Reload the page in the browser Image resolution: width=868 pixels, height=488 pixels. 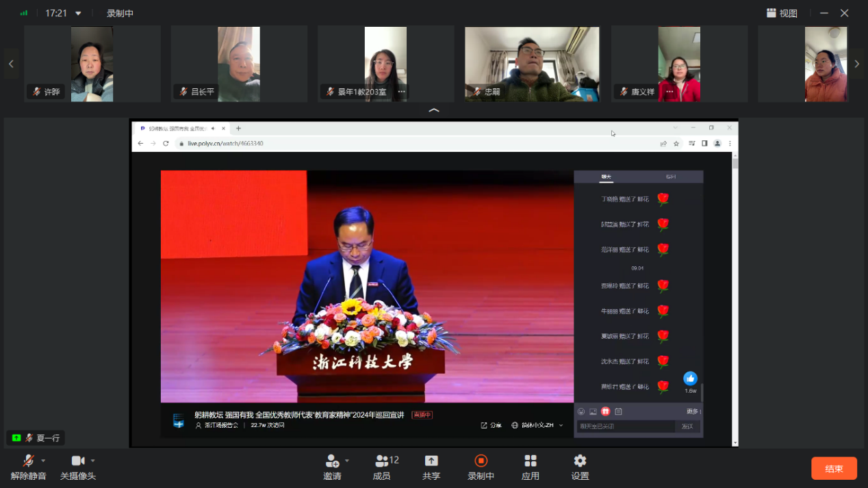[x=166, y=144]
